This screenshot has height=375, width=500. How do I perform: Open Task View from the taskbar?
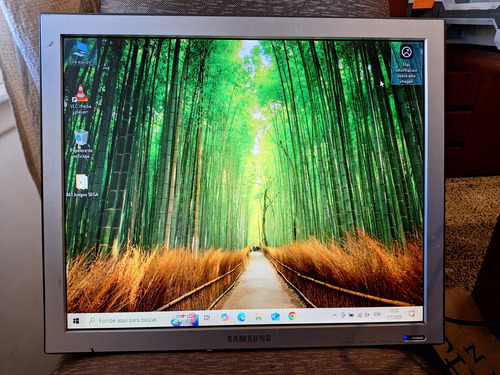207,318
